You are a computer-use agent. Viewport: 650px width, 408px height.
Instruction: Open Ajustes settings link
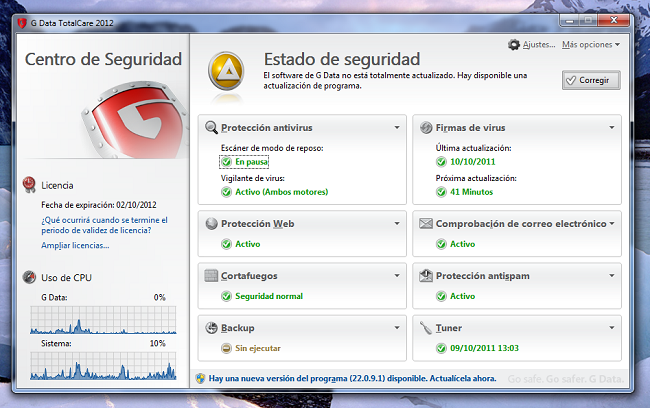pos(538,44)
